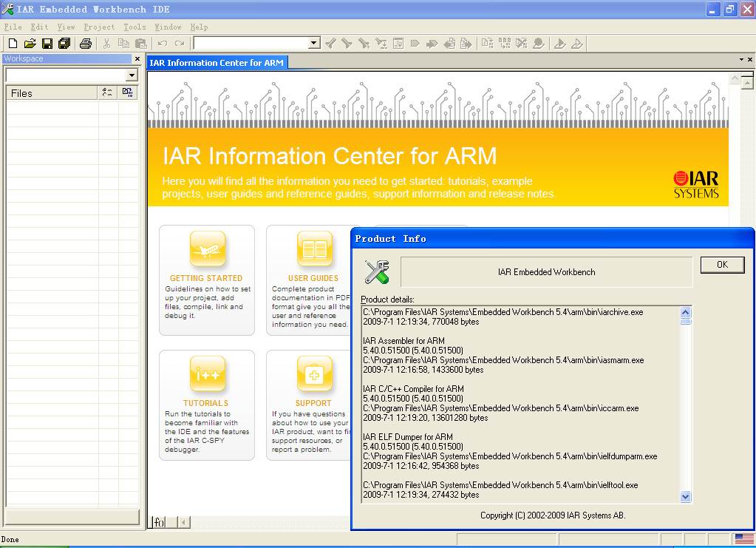Click the Copyright IAR Systems AB text
The height and width of the screenshot is (548, 756).
[553, 515]
